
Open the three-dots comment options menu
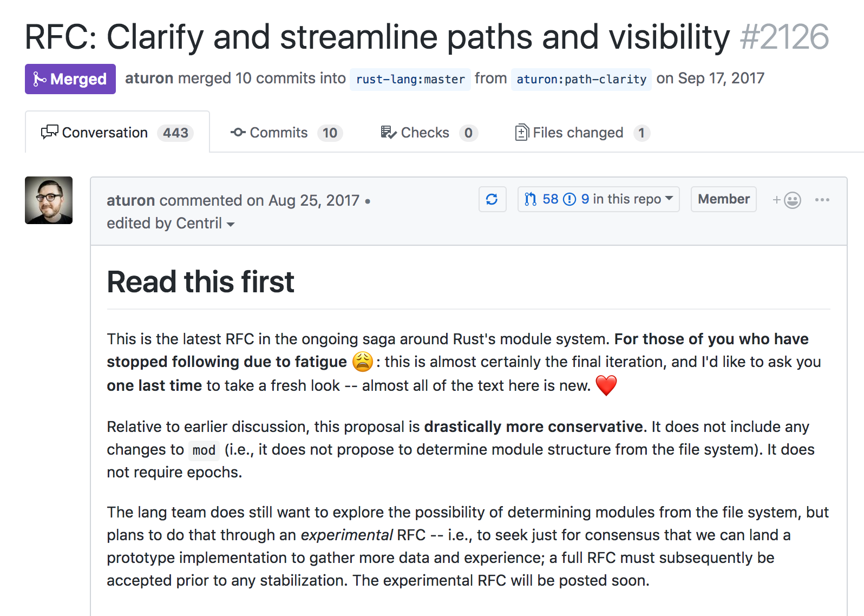click(822, 200)
